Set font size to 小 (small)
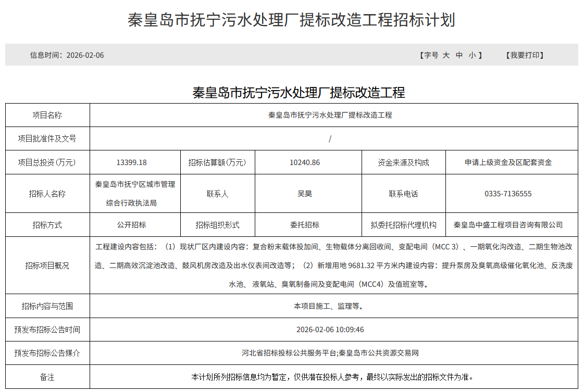The height and width of the screenshot is (392, 584). (x=471, y=55)
